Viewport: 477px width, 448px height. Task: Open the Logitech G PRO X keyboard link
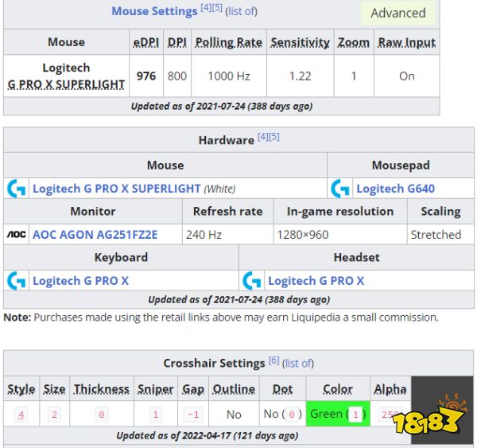click(80, 280)
